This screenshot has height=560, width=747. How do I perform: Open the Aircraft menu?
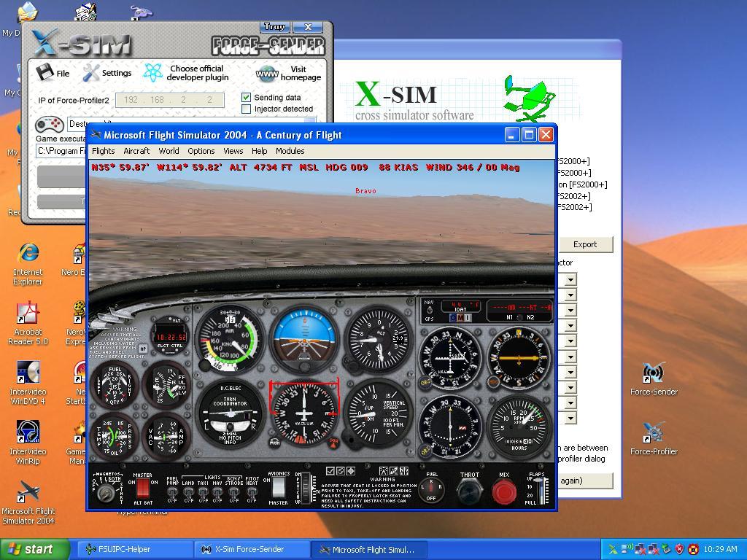(136, 151)
